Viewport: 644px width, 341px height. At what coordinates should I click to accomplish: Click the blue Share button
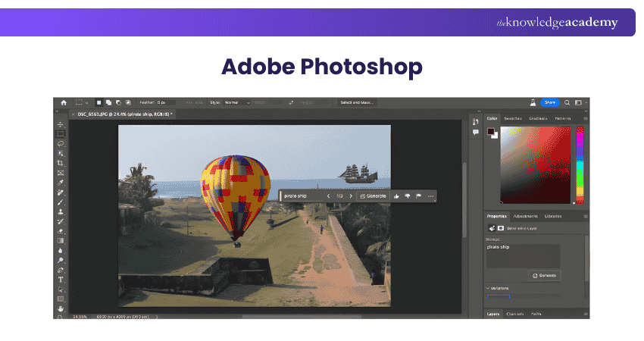click(x=550, y=103)
